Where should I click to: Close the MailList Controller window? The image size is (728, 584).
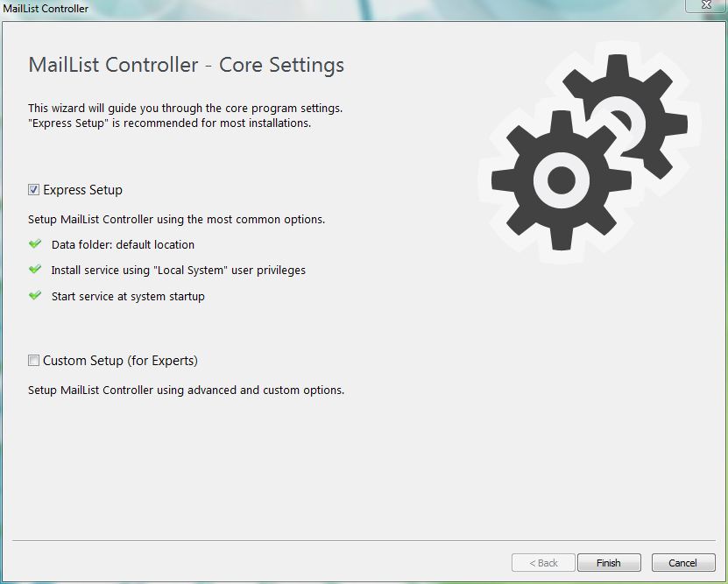point(705,7)
